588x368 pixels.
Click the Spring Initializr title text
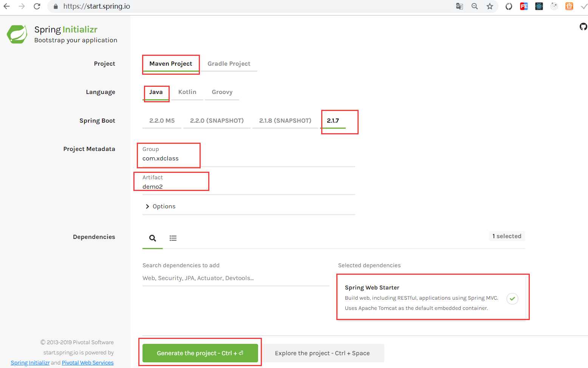(x=66, y=29)
